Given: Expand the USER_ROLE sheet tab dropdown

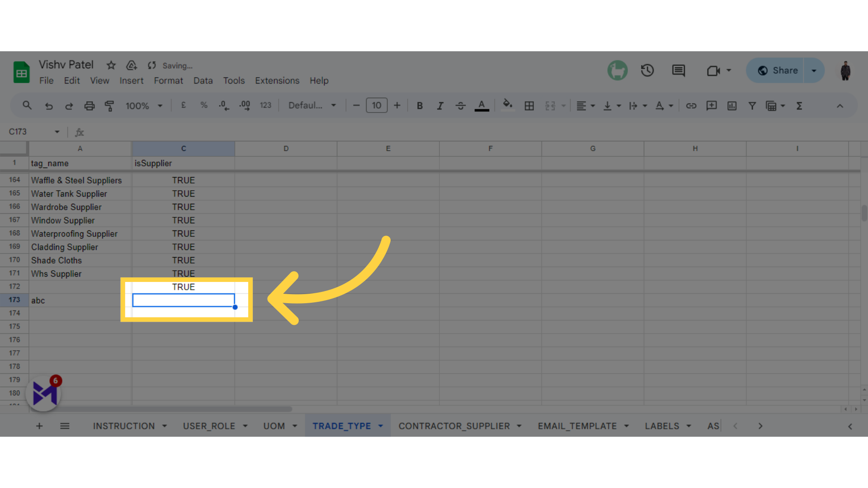Looking at the screenshot, I should 246,426.
